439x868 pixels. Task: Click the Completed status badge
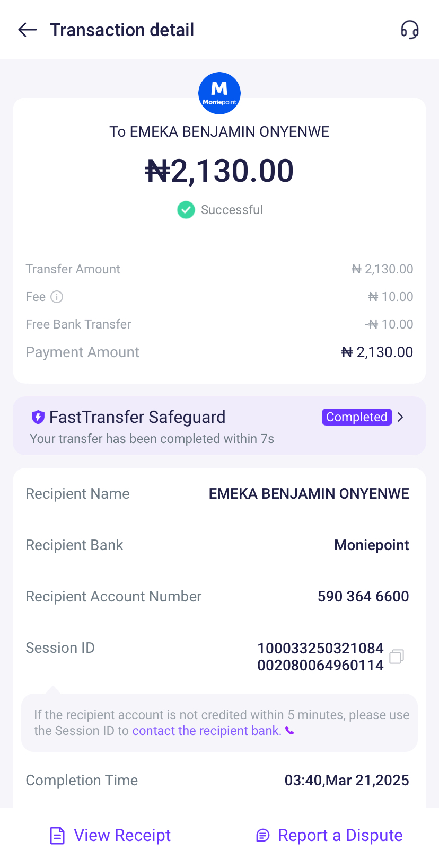point(357,417)
